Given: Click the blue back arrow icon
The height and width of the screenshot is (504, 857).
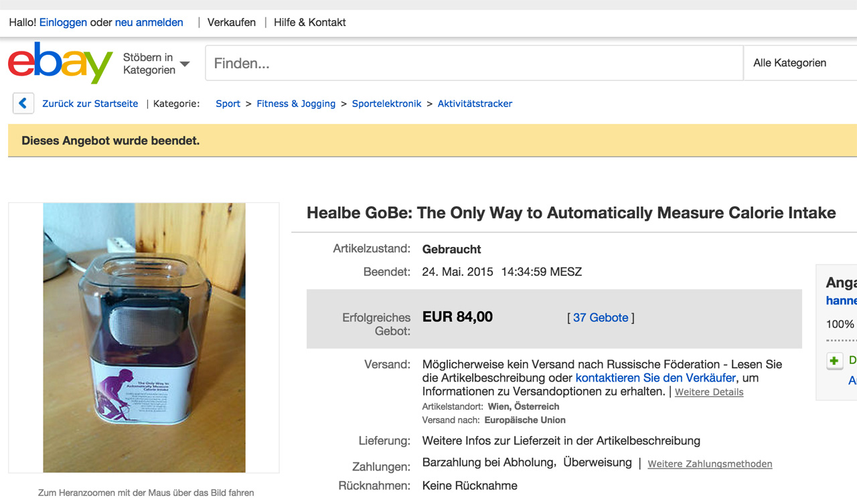Looking at the screenshot, I should tap(23, 103).
